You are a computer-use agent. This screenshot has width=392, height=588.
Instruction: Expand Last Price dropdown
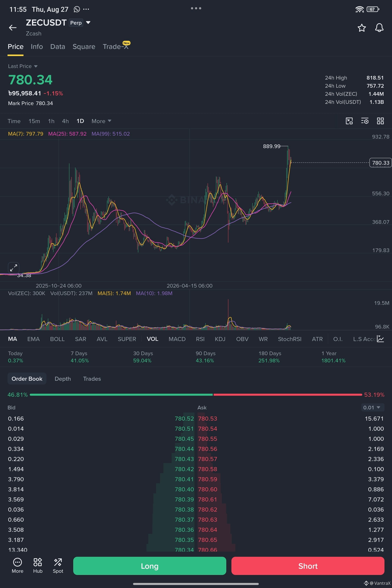[x=23, y=66]
